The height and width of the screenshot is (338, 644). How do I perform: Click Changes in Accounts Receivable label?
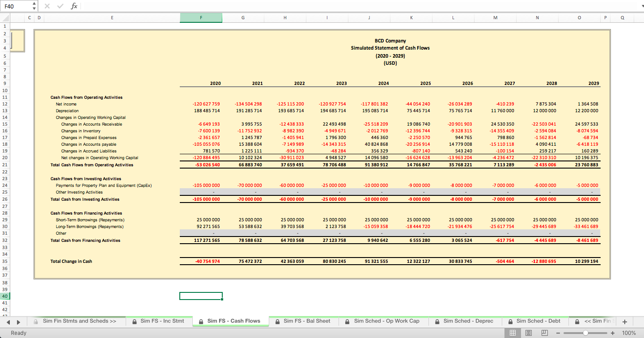pos(92,124)
